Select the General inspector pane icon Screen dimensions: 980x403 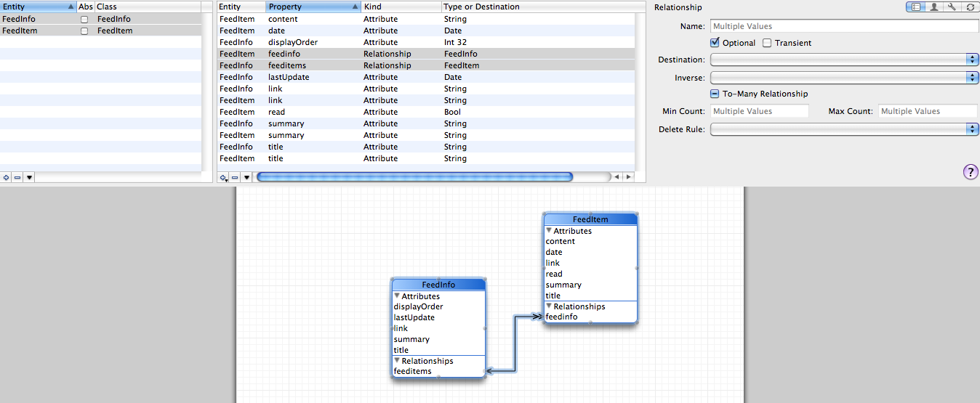(x=915, y=7)
